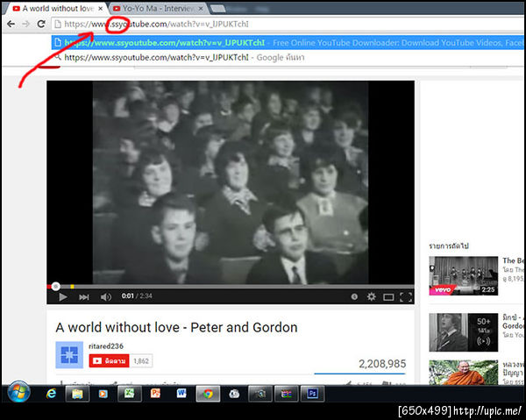Switch to Chrome in the taskbar
Image resolution: width=526 pixels, height=420 pixels.
click(x=208, y=394)
